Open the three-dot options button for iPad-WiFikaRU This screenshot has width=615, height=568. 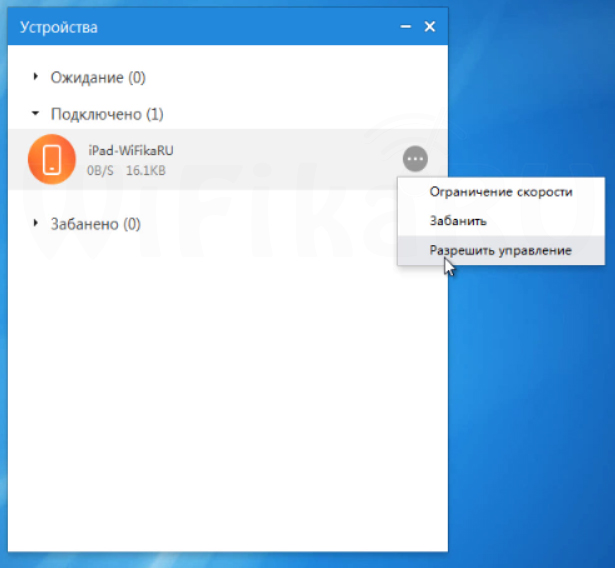click(x=416, y=159)
